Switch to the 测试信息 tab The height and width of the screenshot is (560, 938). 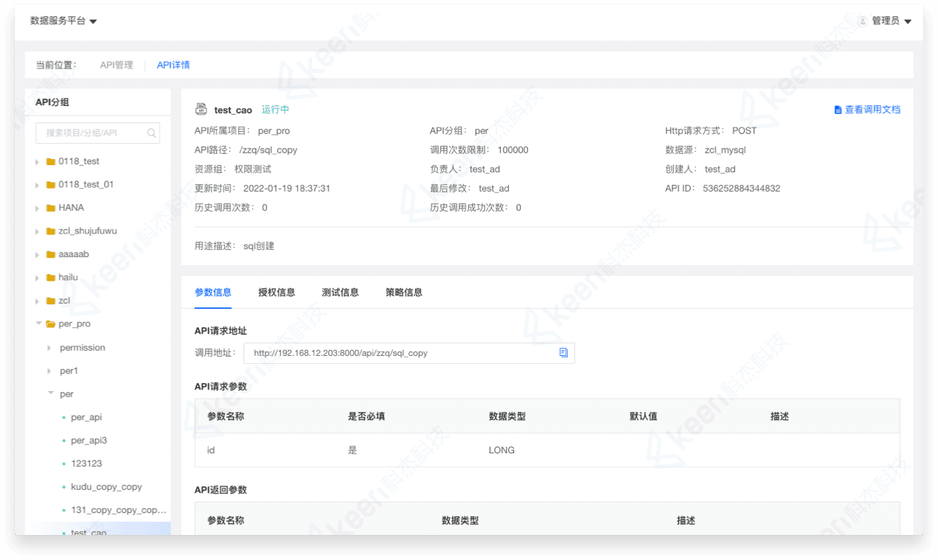[x=340, y=293]
